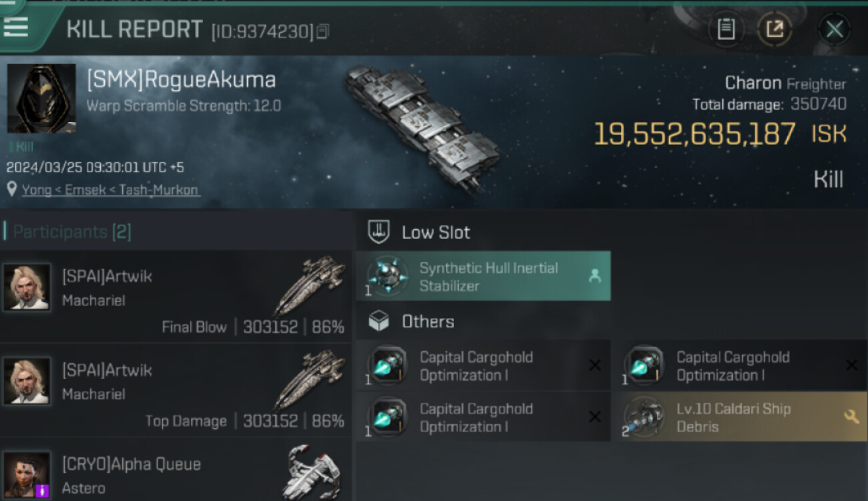The width and height of the screenshot is (868, 501).
Task: Open the kill report clipboard notes icon
Action: point(726,29)
